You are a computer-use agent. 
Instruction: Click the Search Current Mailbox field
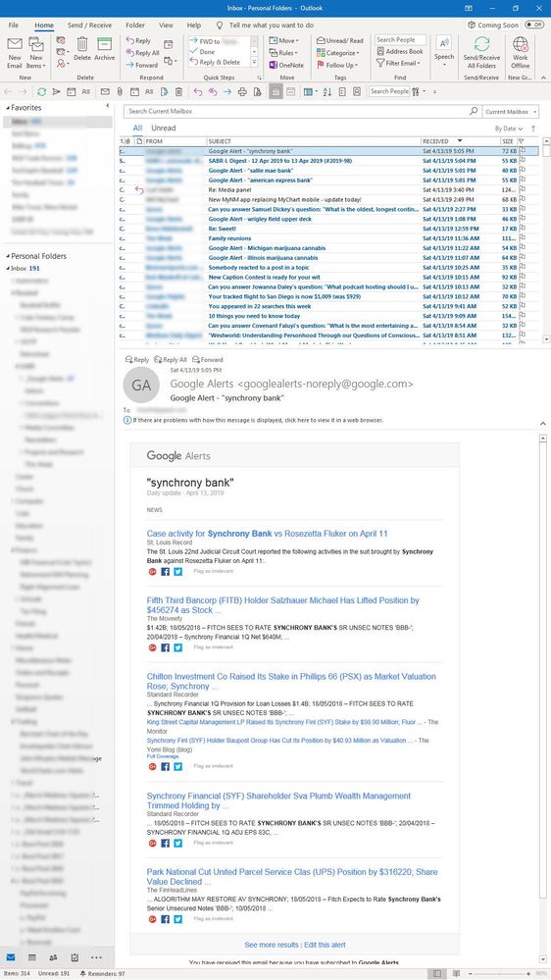pyautogui.click(x=301, y=111)
